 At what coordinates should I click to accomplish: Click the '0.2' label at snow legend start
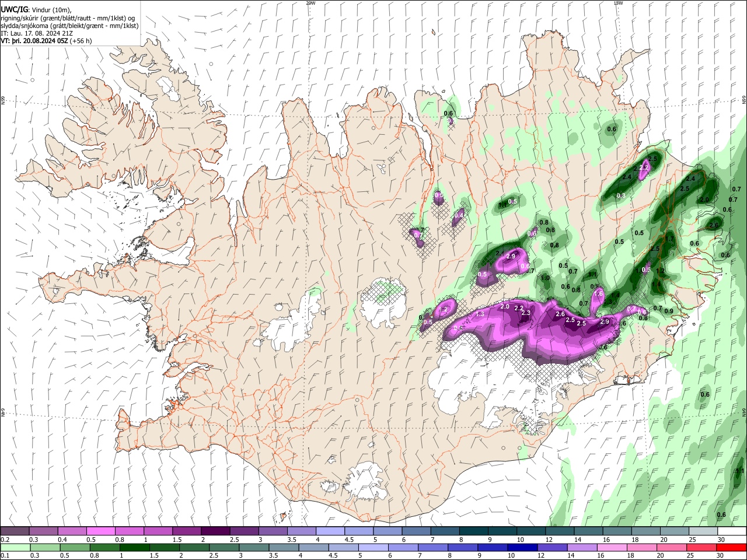click(x=5, y=540)
